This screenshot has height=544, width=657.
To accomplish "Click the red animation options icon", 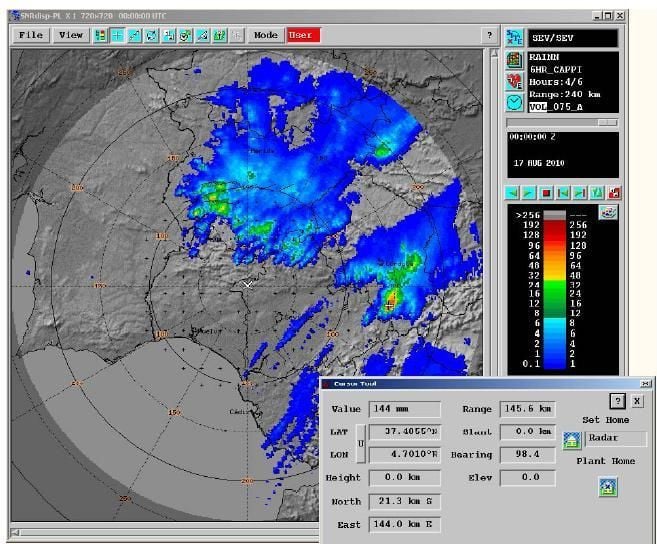I will [x=614, y=193].
